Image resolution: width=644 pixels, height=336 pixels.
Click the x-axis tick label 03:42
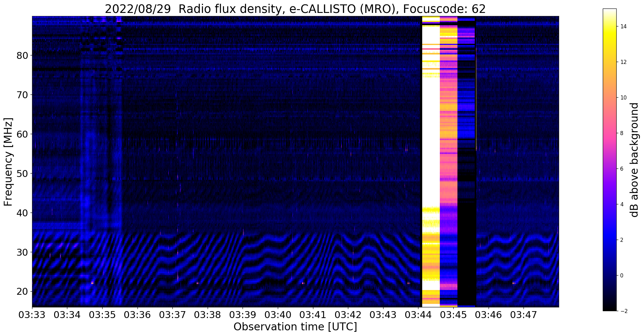point(348,315)
